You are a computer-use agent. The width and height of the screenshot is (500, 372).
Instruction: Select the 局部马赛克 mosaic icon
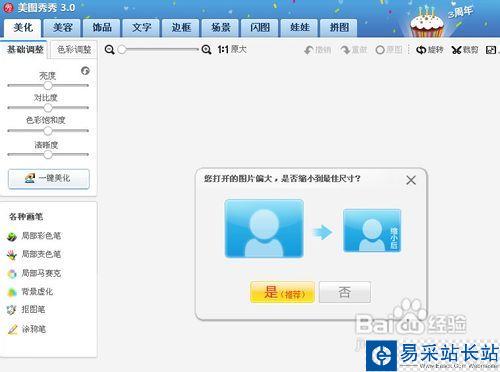(12, 274)
